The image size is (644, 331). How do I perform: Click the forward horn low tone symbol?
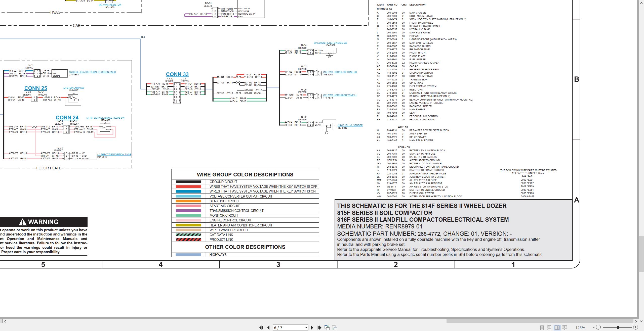(x=317, y=73)
